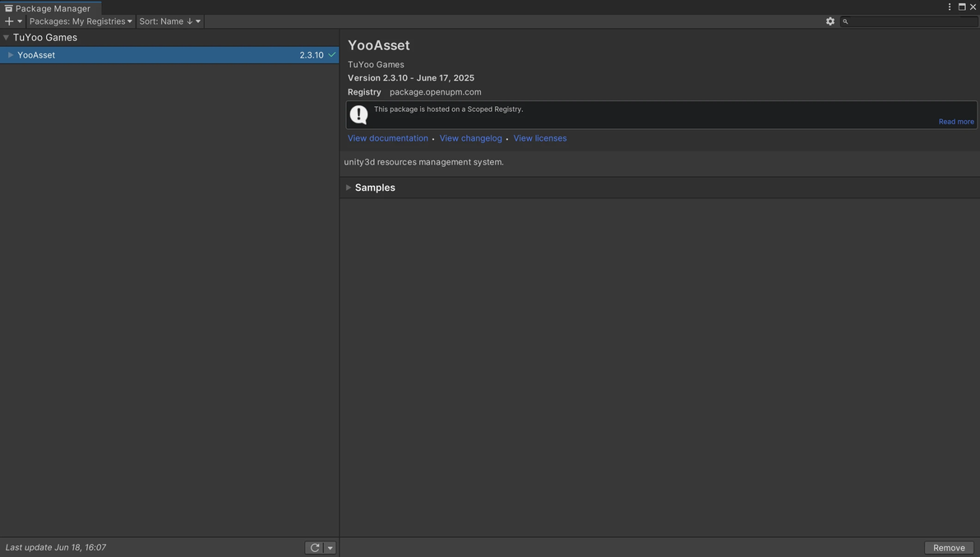This screenshot has width=980, height=557.
Task: Collapse the TuYoo Games group
Action: pyautogui.click(x=6, y=37)
